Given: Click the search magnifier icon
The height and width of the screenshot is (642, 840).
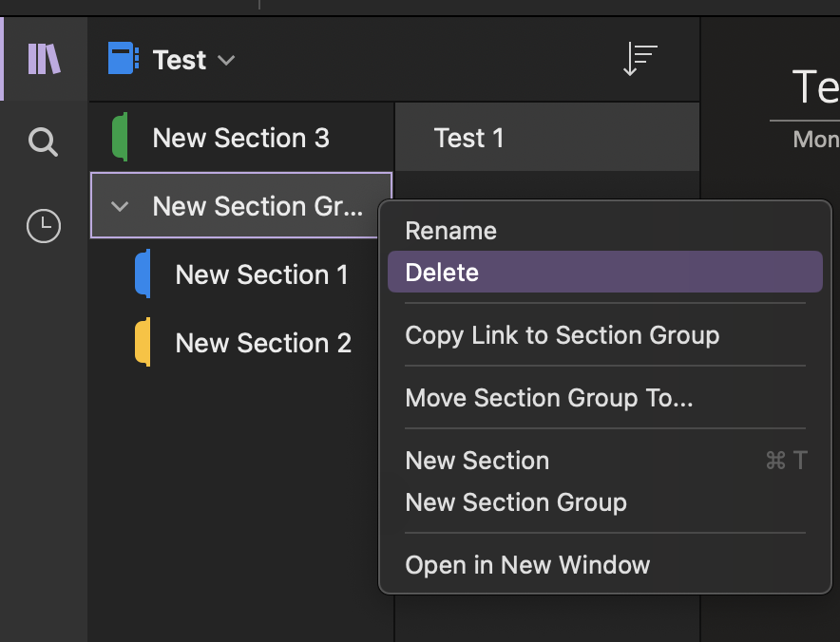Looking at the screenshot, I should click(x=43, y=142).
